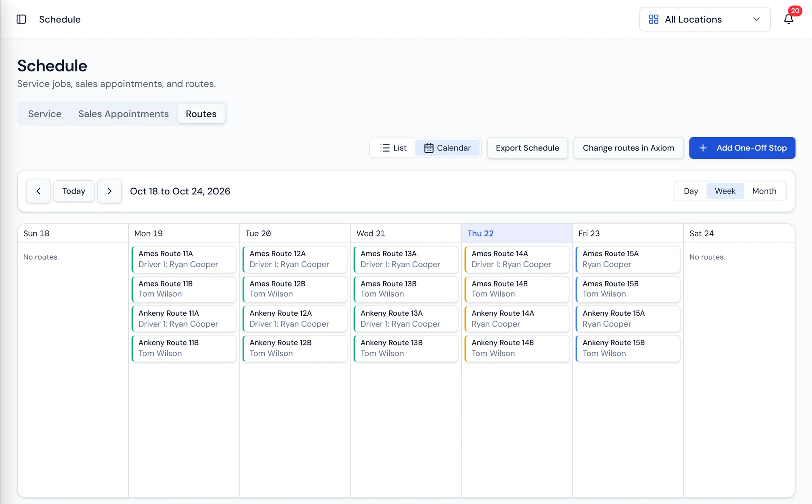Click Add One-Off Stop button

(x=742, y=148)
